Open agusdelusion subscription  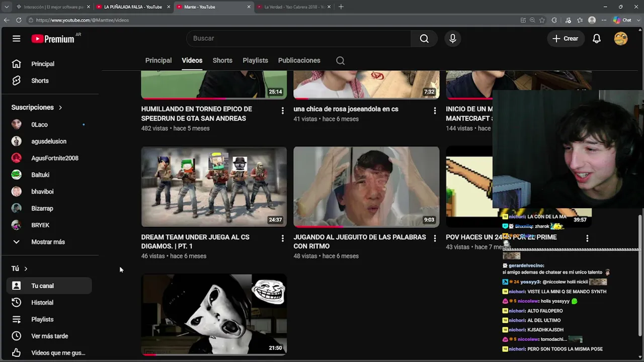[49, 141]
